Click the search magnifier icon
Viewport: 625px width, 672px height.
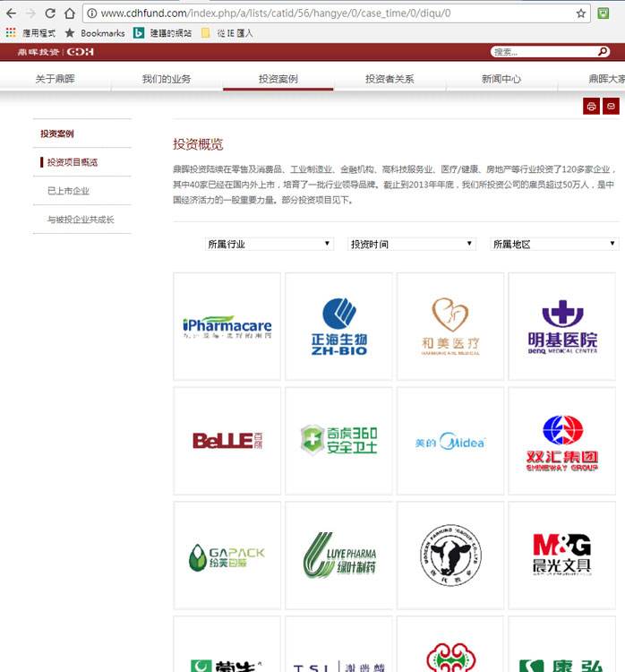(x=603, y=52)
